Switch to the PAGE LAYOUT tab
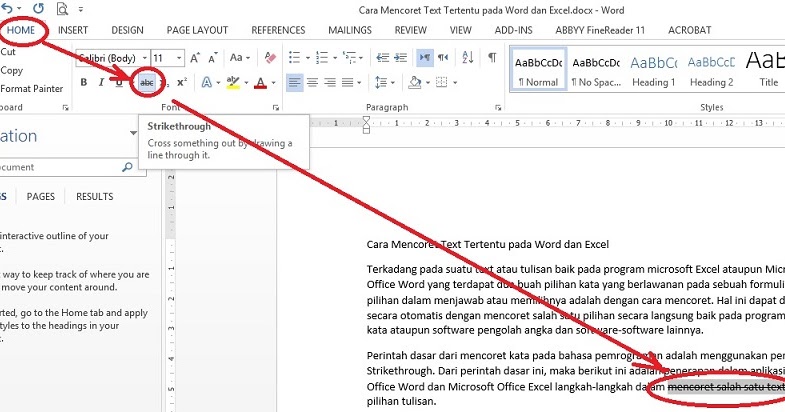The image size is (785, 412). click(197, 30)
